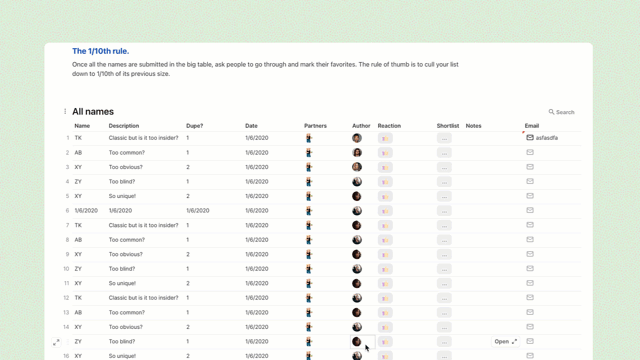The height and width of the screenshot is (360, 640).
Task: Select the Partners column header
Action: (x=315, y=126)
